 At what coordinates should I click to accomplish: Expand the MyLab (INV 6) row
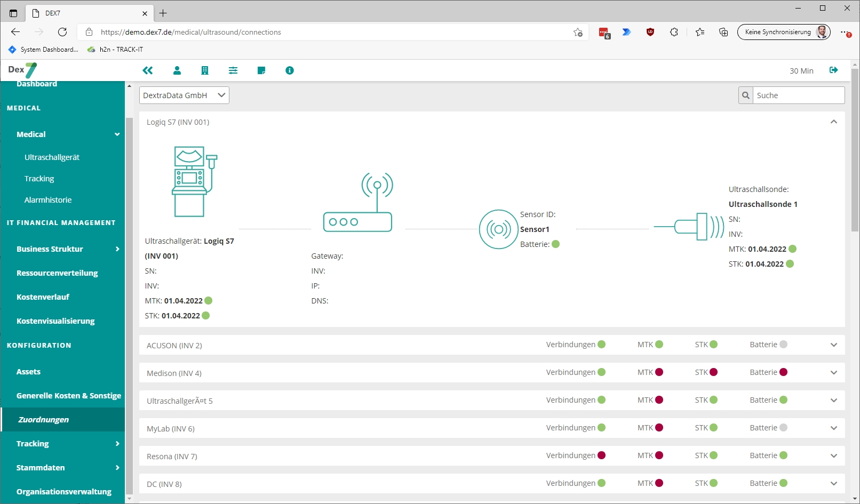pos(834,428)
